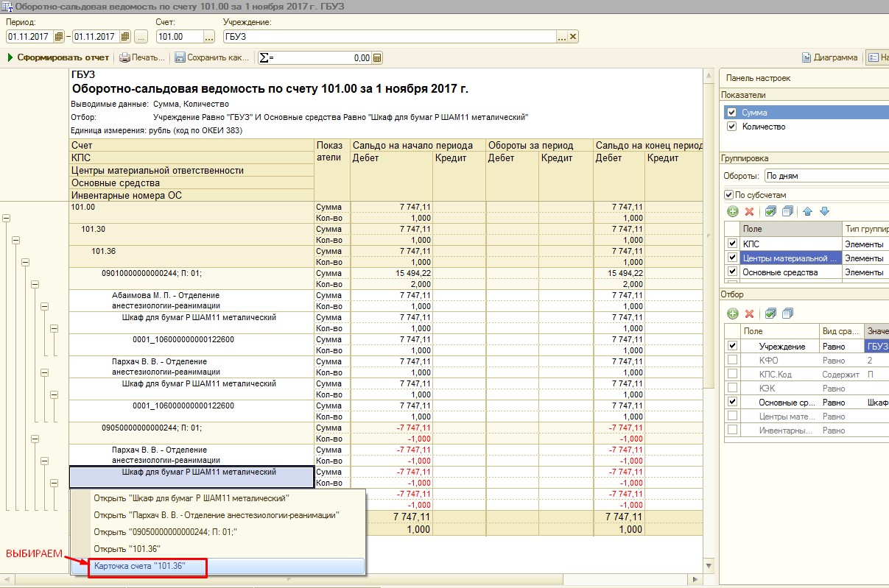The width and height of the screenshot is (889, 588).
Task: Click the calculator icon beside sum field
Action: [377, 58]
